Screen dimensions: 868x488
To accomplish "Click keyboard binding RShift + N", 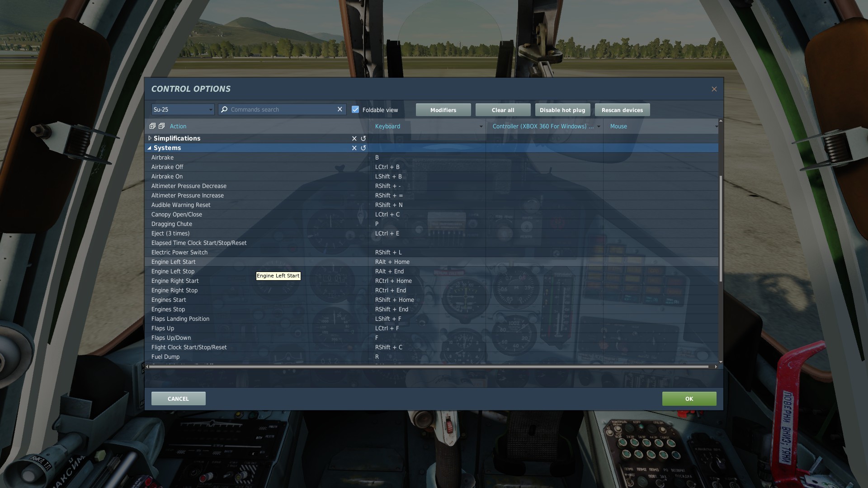I will (x=389, y=205).
